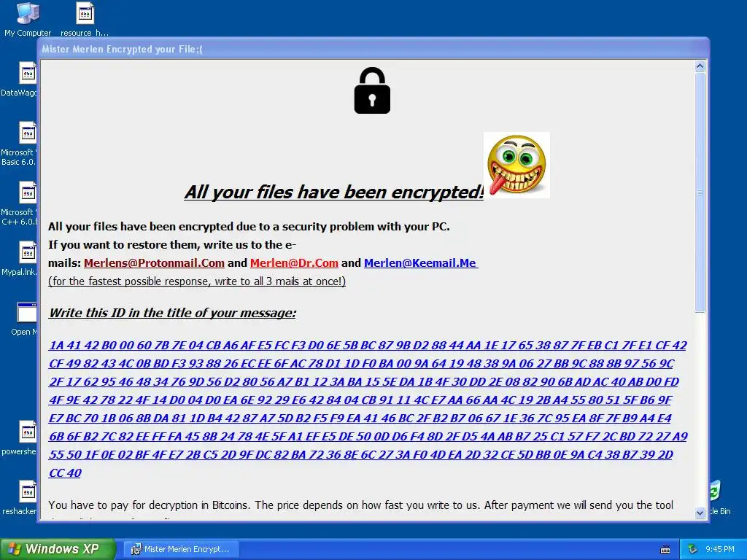Click the scrollbar down arrow
The height and width of the screenshot is (560, 747).
(x=700, y=513)
